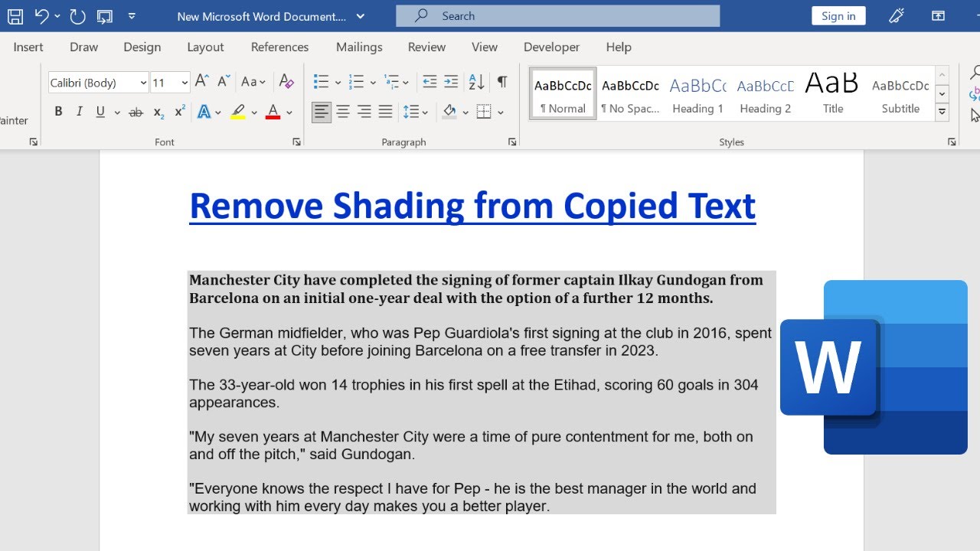This screenshot has width=980, height=551.
Task: Apply Borders to the selection
Action: click(x=484, y=112)
